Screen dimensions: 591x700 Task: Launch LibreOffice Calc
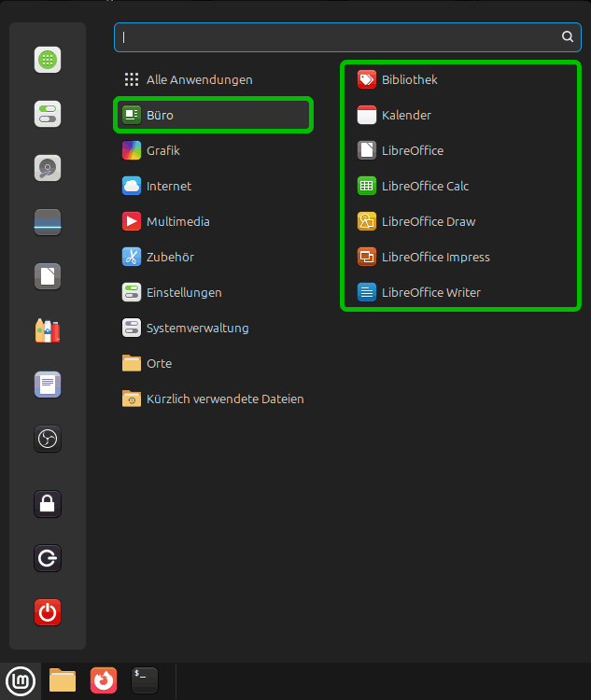(x=425, y=186)
